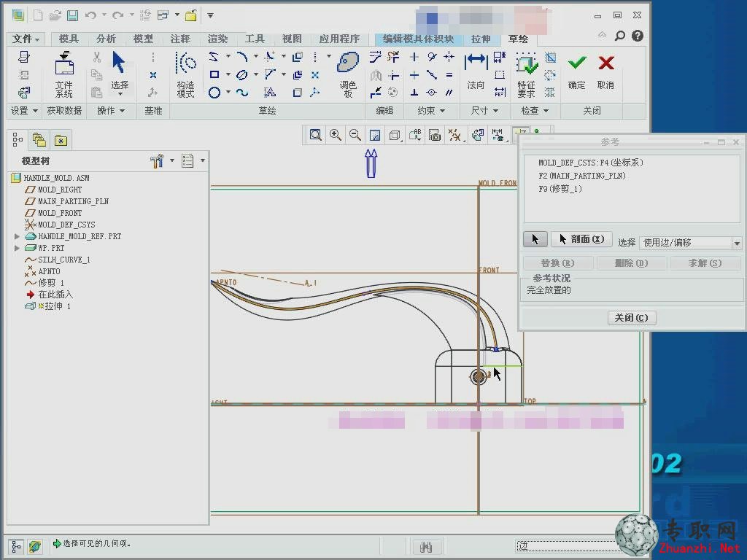Expand the HANDLE_MOLD_REF.PRT tree node

tap(18, 236)
